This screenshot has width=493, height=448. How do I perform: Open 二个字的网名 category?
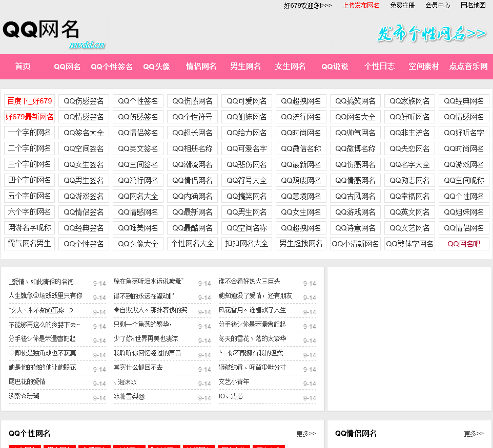pyautogui.click(x=30, y=148)
